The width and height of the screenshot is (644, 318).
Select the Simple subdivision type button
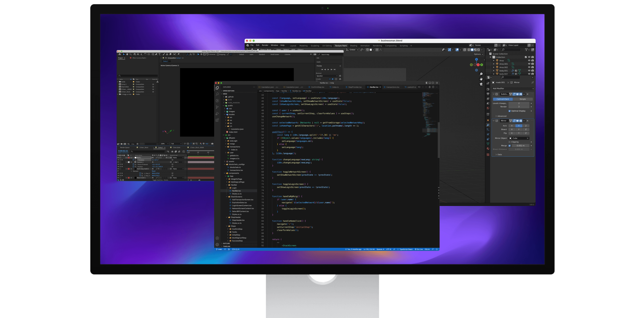522,99
